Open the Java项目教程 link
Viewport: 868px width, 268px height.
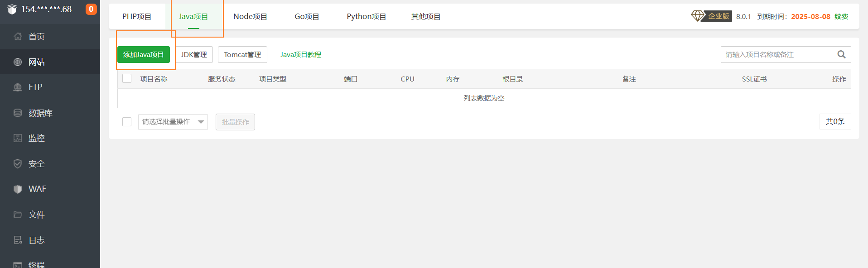(x=300, y=55)
